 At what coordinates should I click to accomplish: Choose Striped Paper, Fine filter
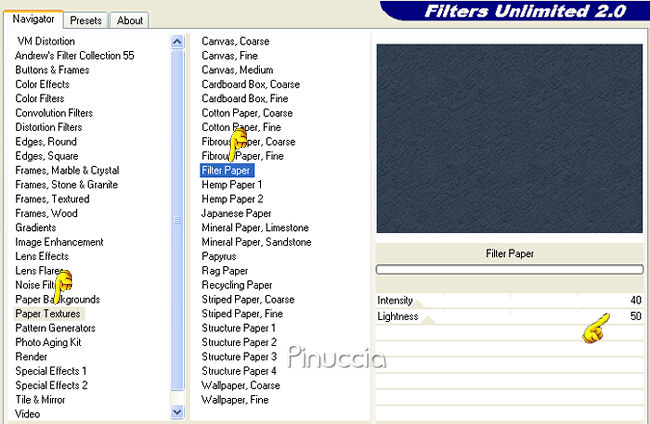point(242,314)
